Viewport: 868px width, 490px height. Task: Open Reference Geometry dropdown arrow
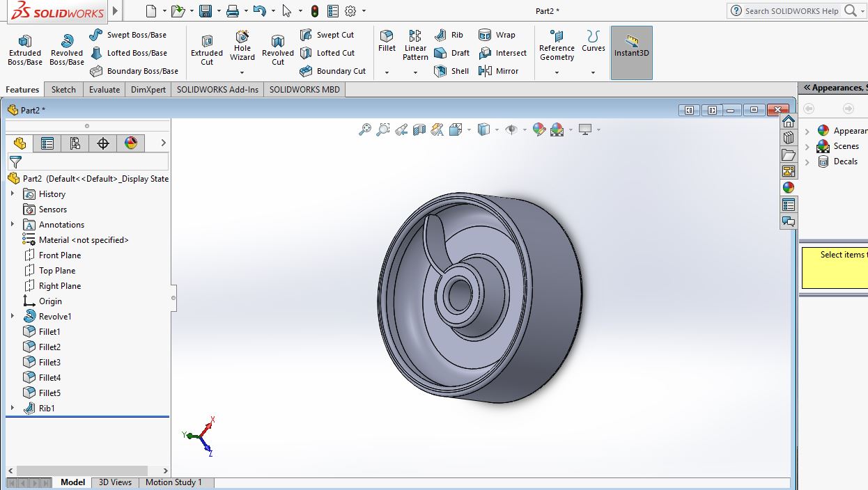tap(557, 72)
